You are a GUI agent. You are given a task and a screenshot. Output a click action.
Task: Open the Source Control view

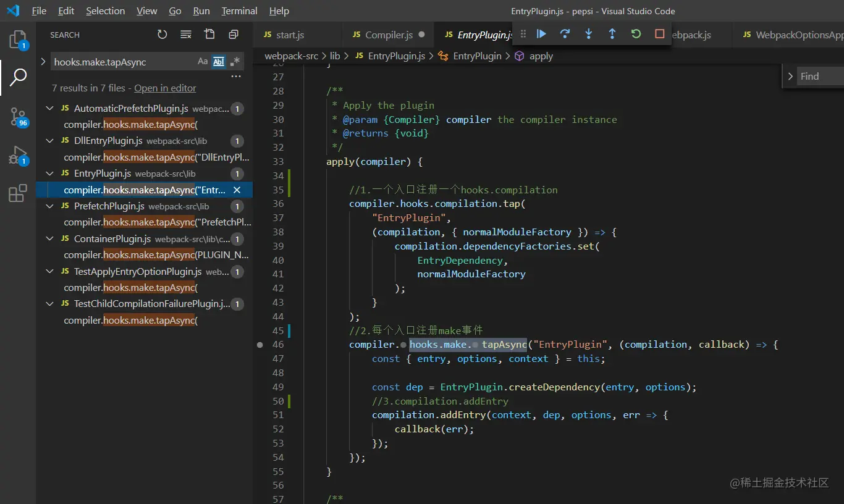pyautogui.click(x=18, y=116)
